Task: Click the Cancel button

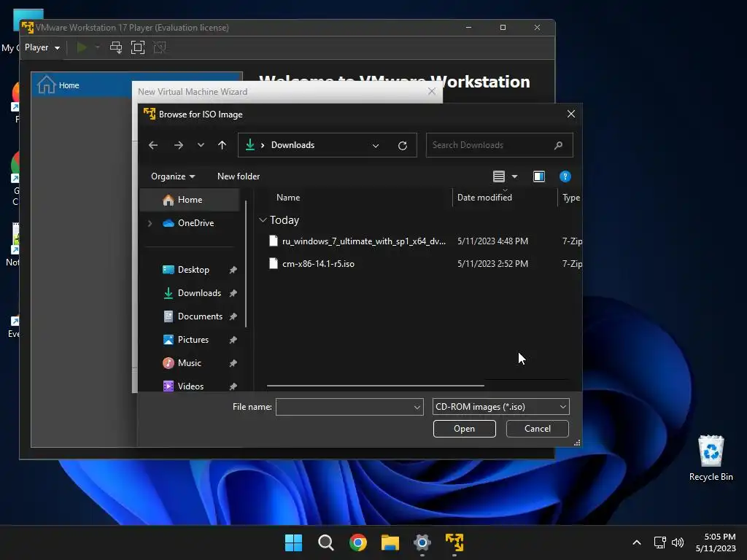Action: click(x=538, y=429)
